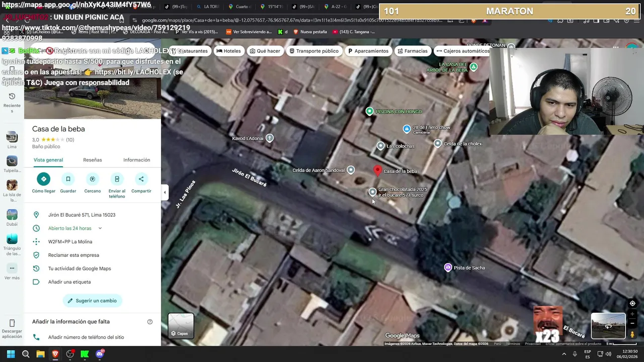The width and height of the screenshot is (644, 362).
Task: Open the Reciente sidebar icon
Action: pyautogui.click(x=12, y=96)
